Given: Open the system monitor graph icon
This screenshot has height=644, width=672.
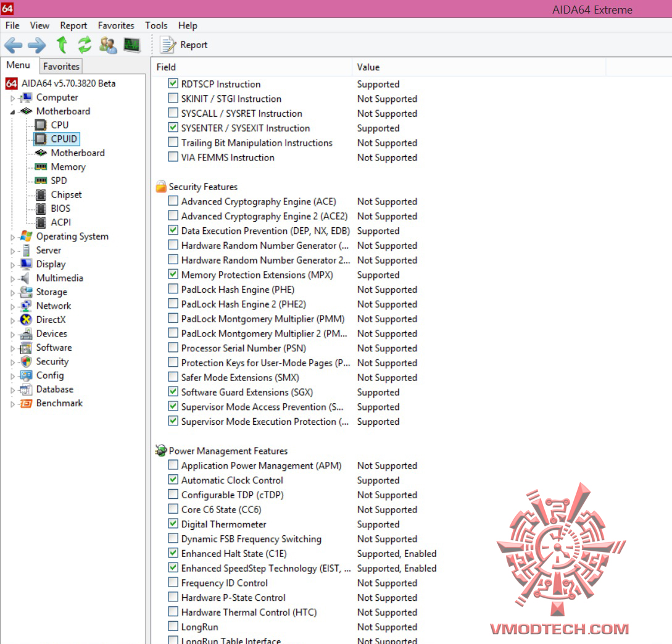Looking at the screenshot, I should pos(131,44).
